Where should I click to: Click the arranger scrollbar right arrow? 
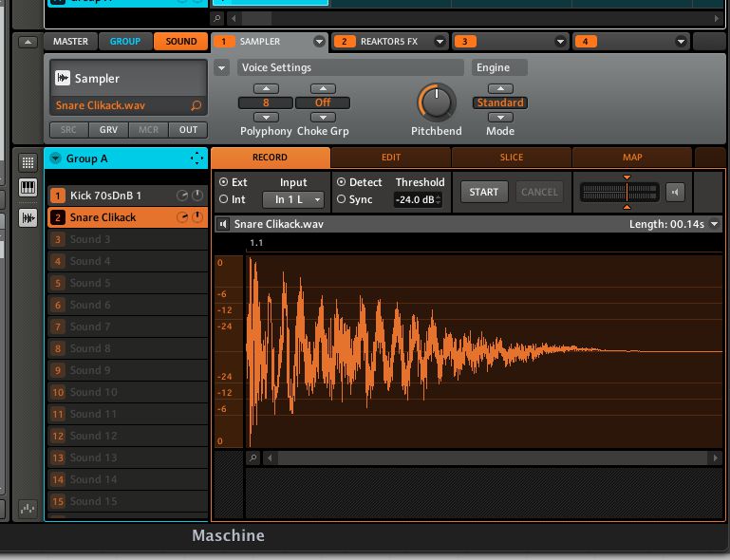tap(717, 19)
